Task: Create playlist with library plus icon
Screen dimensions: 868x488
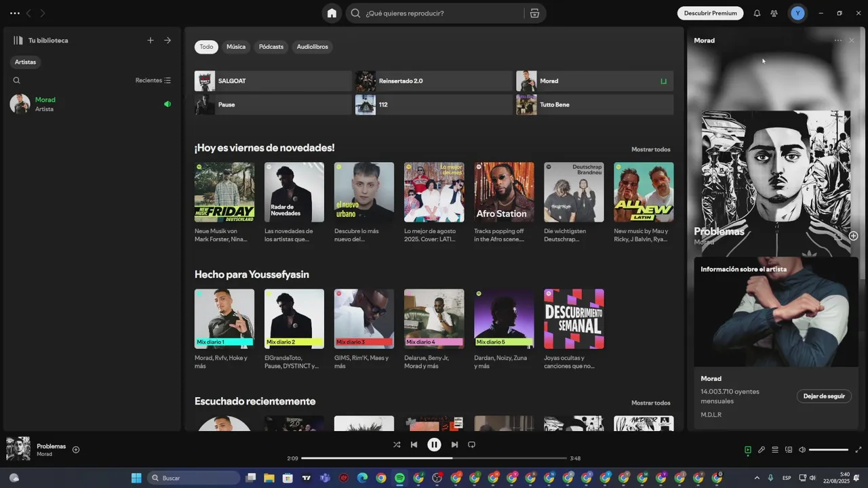Action: [x=151, y=40]
